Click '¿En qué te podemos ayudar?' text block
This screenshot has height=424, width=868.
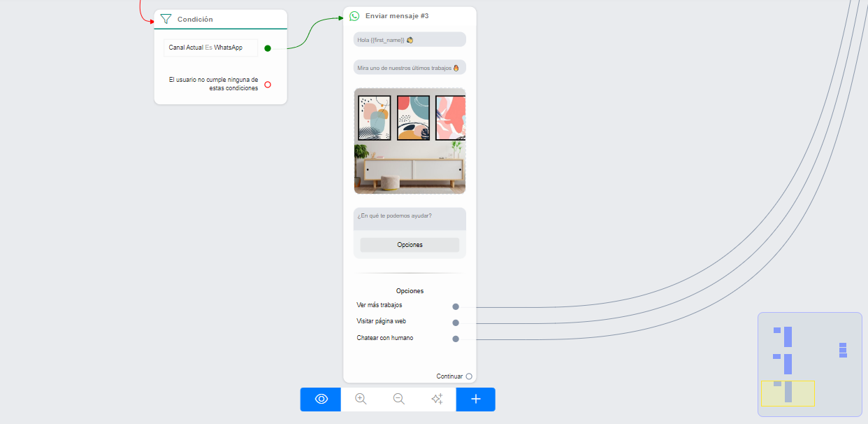(x=410, y=216)
